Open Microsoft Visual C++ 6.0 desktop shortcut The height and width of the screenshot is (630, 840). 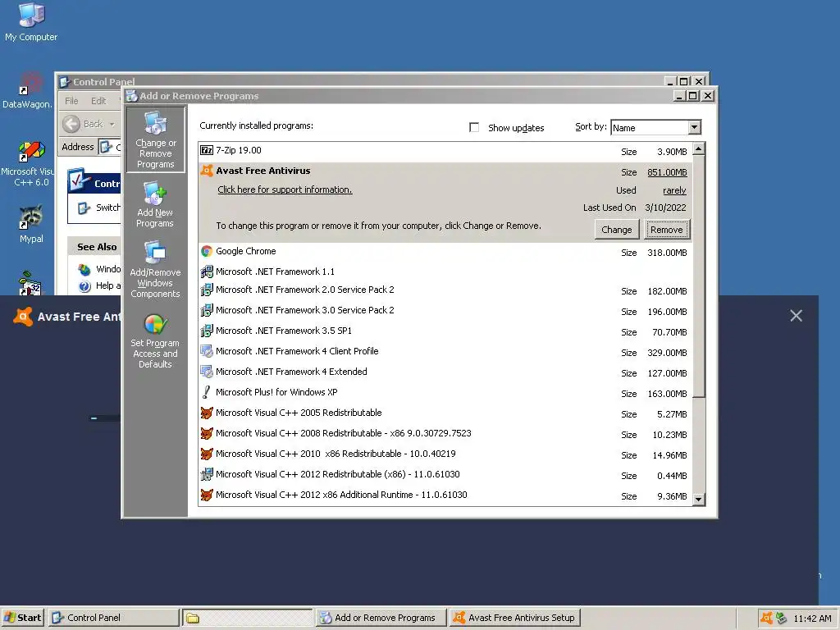click(28, 163)
